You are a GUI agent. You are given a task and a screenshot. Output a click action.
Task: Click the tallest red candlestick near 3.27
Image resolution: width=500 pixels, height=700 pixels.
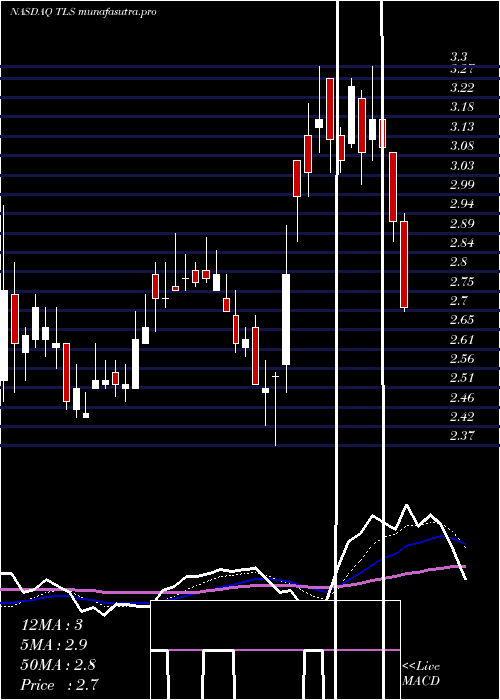point(330,109)
